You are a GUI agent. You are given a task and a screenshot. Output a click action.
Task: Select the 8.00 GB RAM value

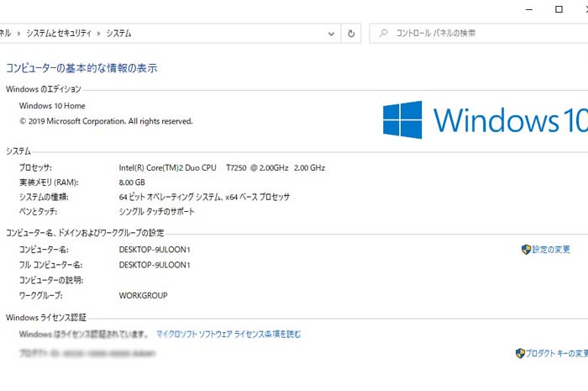click(132, 182)
